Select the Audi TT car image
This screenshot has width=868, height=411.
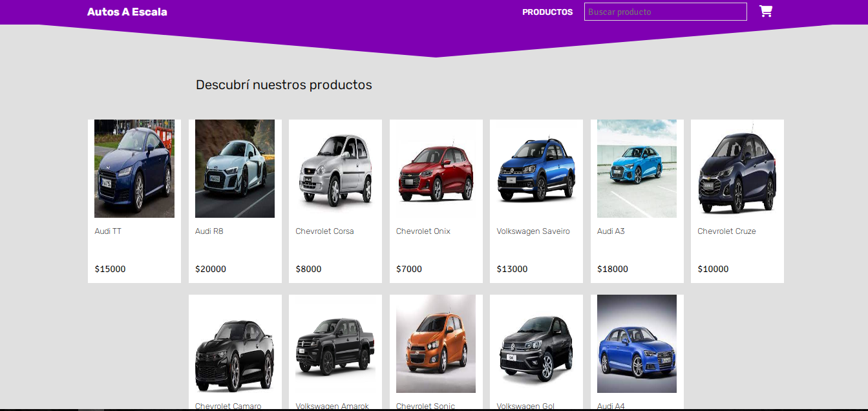tap(134, 169)
